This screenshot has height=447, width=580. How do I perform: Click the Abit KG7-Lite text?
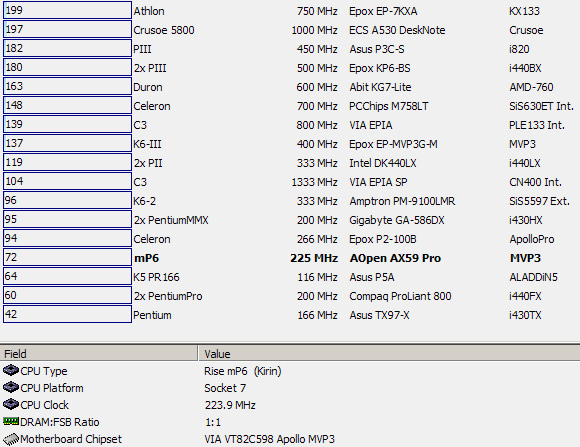pos(380,87)
